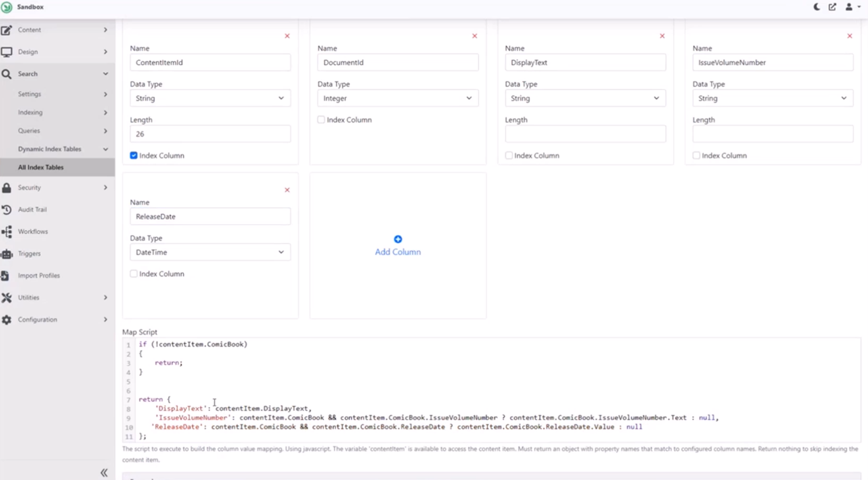
Task: Open Data Type dropdown for DocumentId
Action: pos(398,98)
